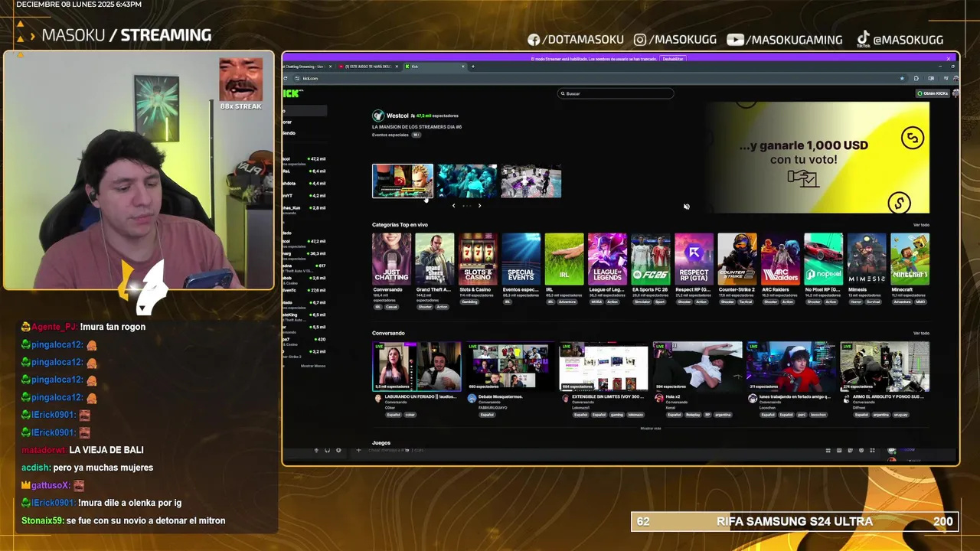Click the TikTok icon in overlay header

click(x=863, y=38)
